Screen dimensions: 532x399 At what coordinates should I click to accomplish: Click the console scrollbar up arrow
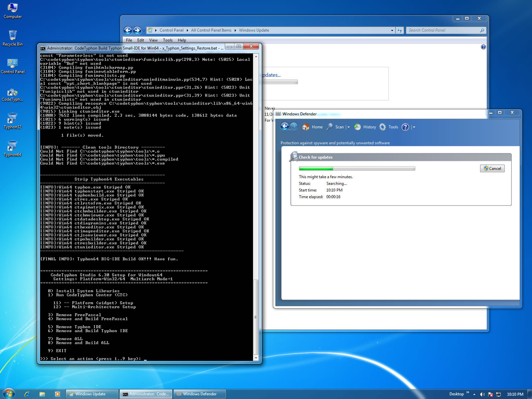pyautogui.click(x=256, y=56)
